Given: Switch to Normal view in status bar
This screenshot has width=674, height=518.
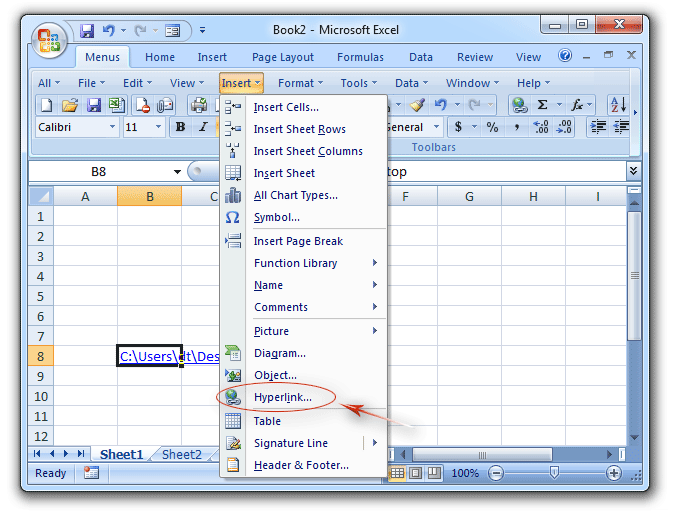Looking at the screenshot, I should coord(397,473).
